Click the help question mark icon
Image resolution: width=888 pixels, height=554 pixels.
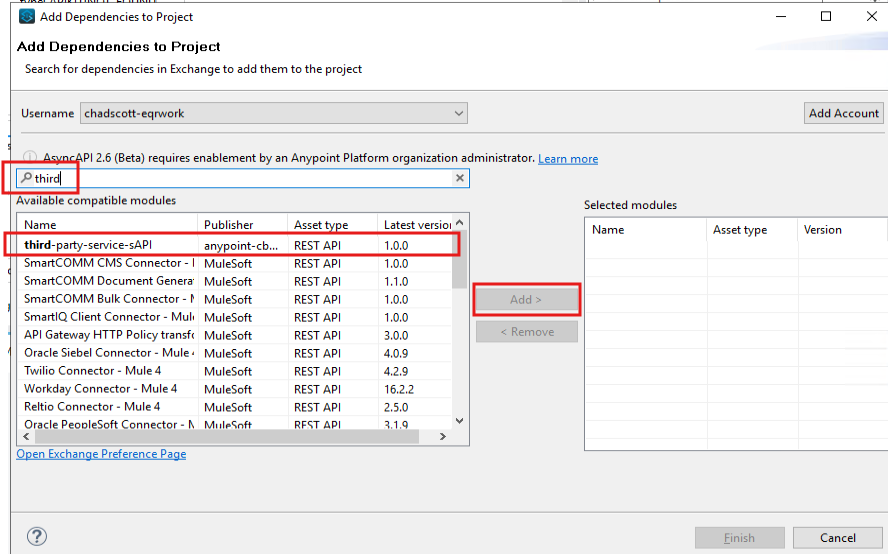tap(36, 537)
